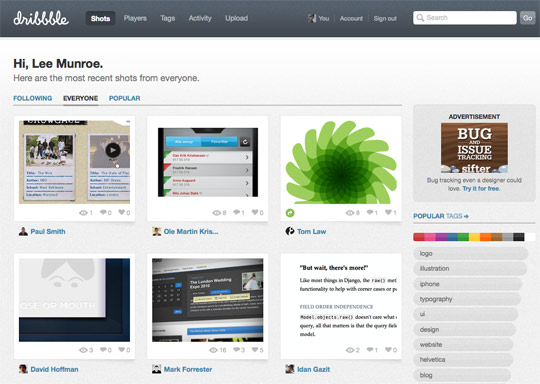Open the Activity page
Image resolution: width=540 pixels, height=384 pixels.
coord(200,18)
